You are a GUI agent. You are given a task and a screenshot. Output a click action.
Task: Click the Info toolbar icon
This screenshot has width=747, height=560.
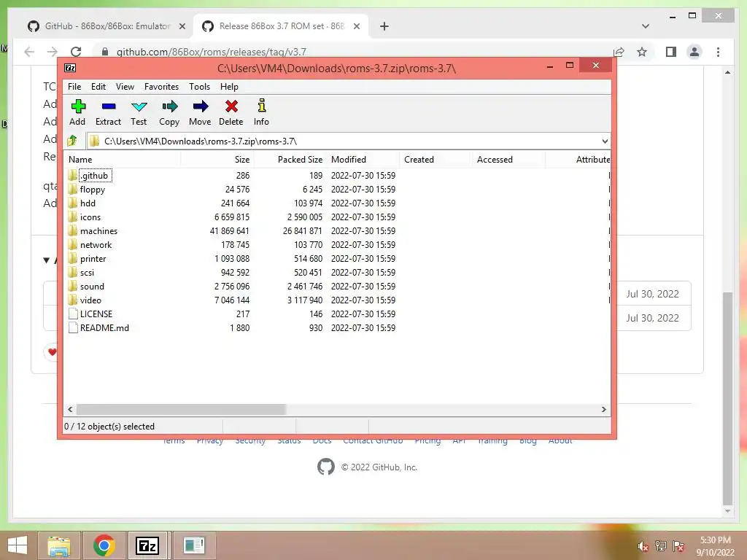point(261,106)
